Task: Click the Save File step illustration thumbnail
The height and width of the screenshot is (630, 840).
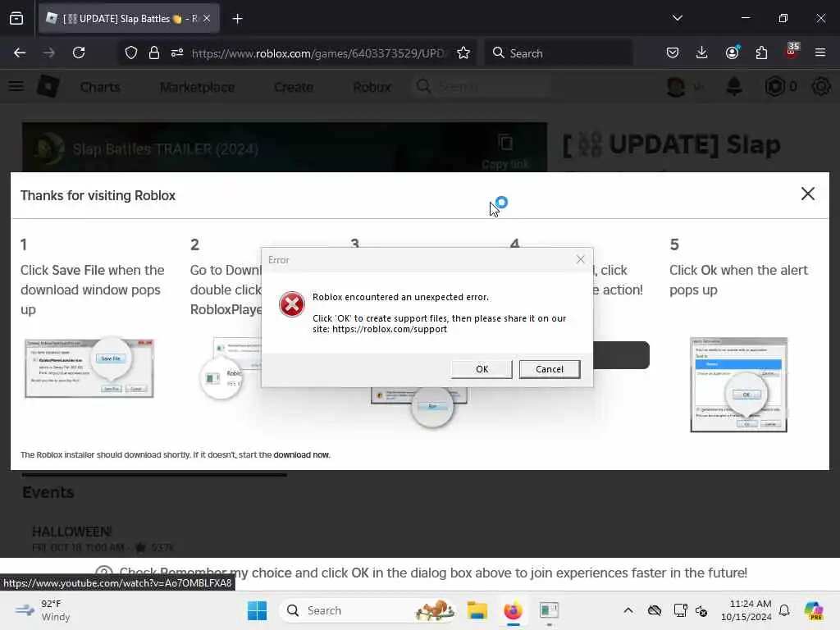Action: [89, 367]
